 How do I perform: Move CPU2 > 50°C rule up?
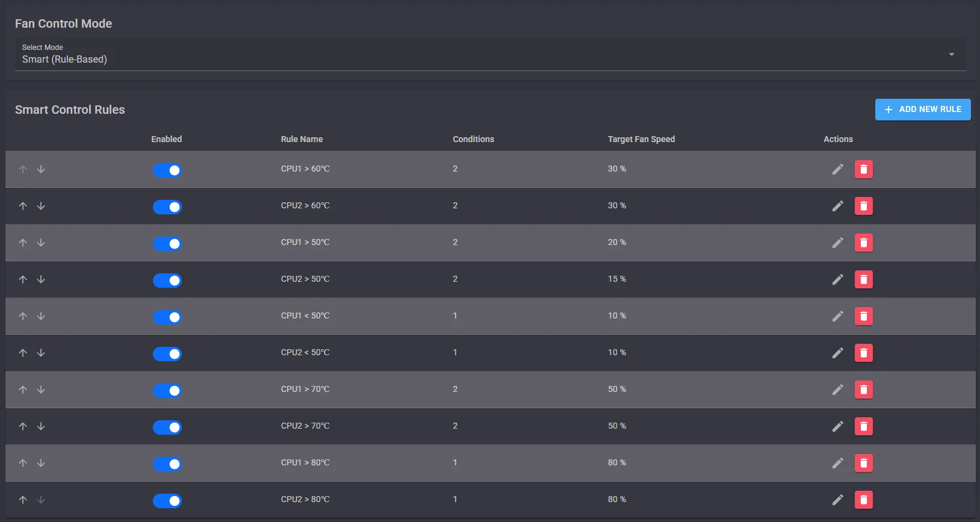tap(23, 279)
